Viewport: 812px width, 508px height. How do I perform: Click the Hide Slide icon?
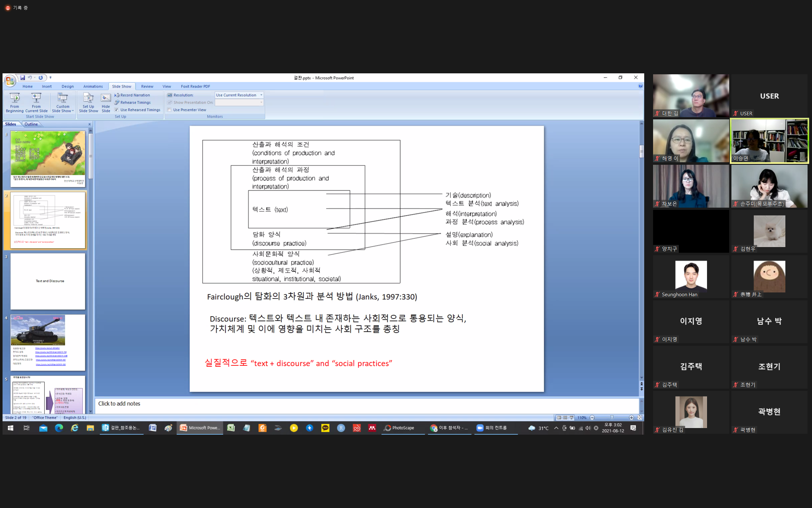(x=106, y=103)
